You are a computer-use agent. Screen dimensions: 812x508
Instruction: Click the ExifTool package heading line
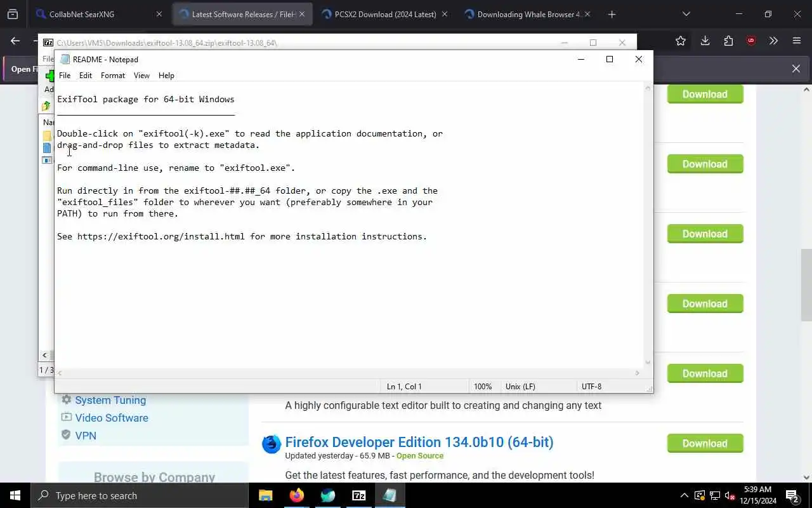click(146, 99)
